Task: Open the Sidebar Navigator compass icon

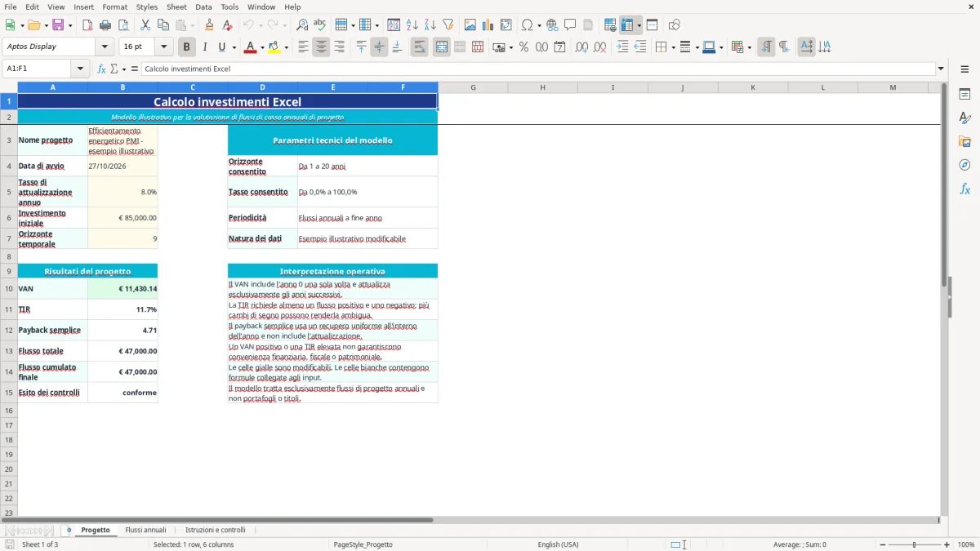Action: coord(964,165)
